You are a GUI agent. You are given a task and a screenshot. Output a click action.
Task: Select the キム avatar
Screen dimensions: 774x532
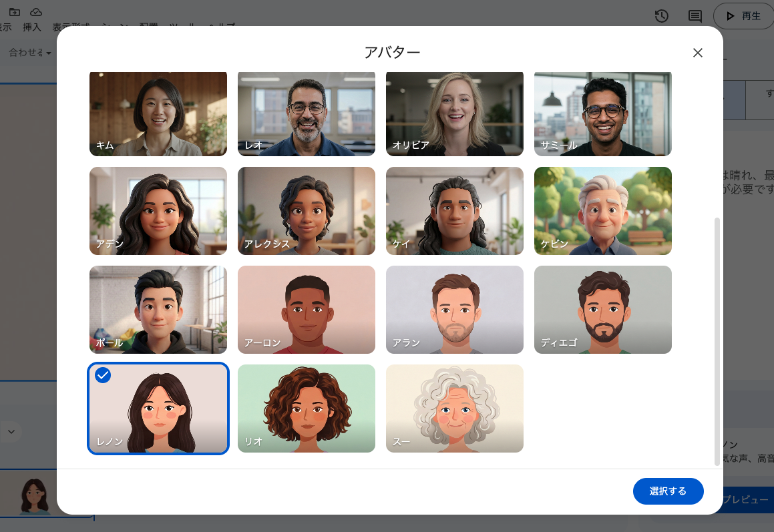158,113
